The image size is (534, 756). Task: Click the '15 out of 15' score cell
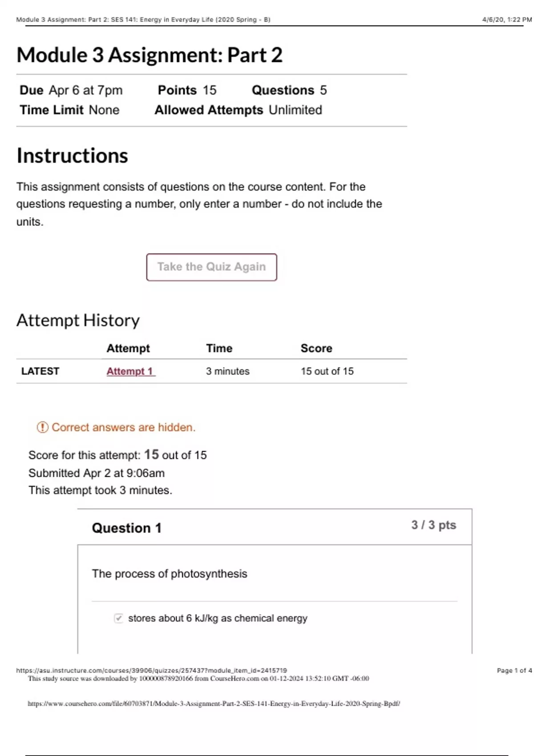[327, 371]
